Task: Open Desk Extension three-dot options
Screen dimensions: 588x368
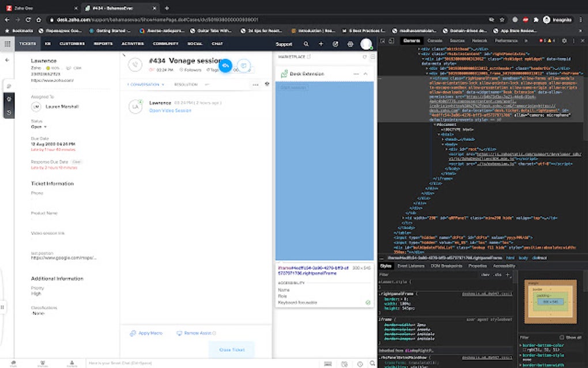Action: point(356,74)
